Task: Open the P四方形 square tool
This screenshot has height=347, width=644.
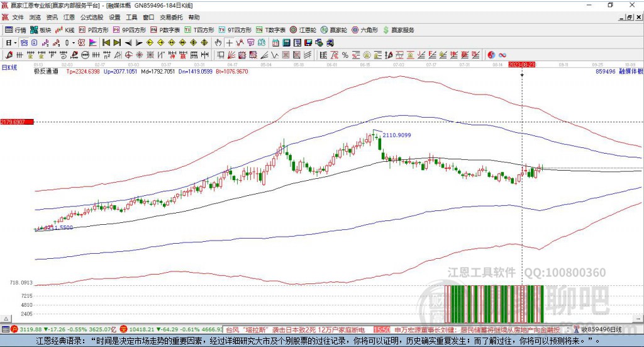Action: pyautogui.click(x=94, y=30)
